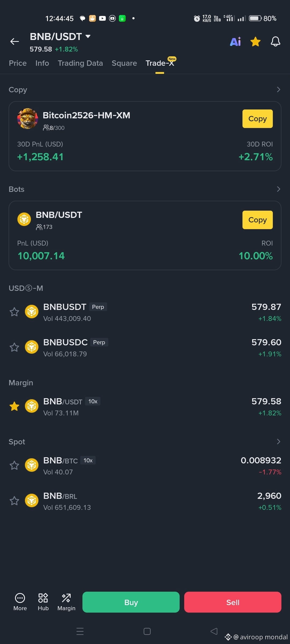This screenshot has height=644, width=290.
Task: Open the BNB/USDT pair dropdown arrow
Action: [88, 36]
